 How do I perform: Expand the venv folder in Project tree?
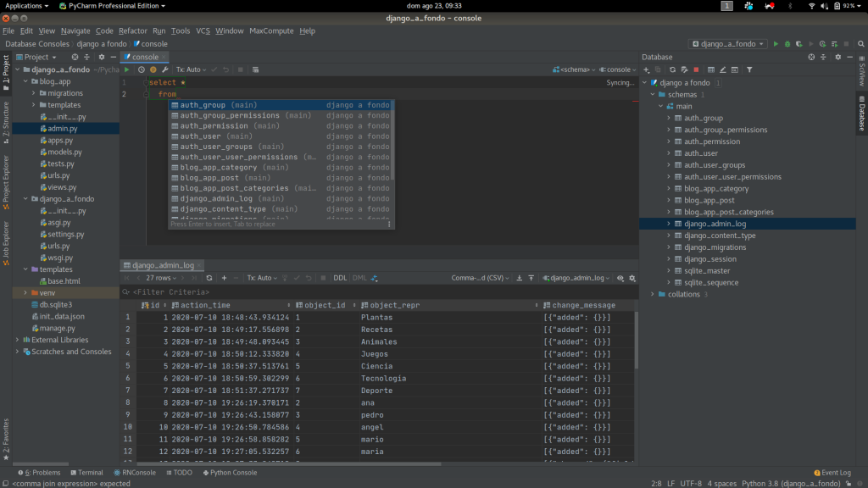pos(25,292)
